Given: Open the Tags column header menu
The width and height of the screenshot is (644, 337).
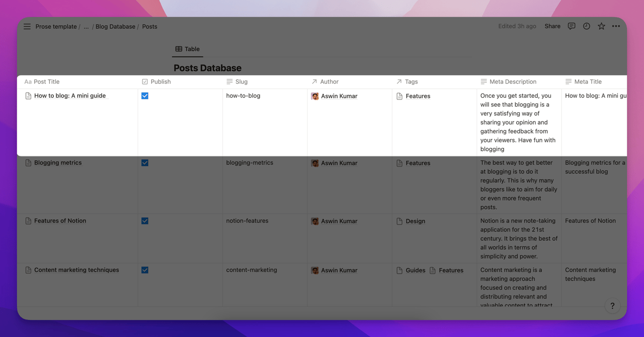Looking at the screenshot, I should [x=411, y=82].
